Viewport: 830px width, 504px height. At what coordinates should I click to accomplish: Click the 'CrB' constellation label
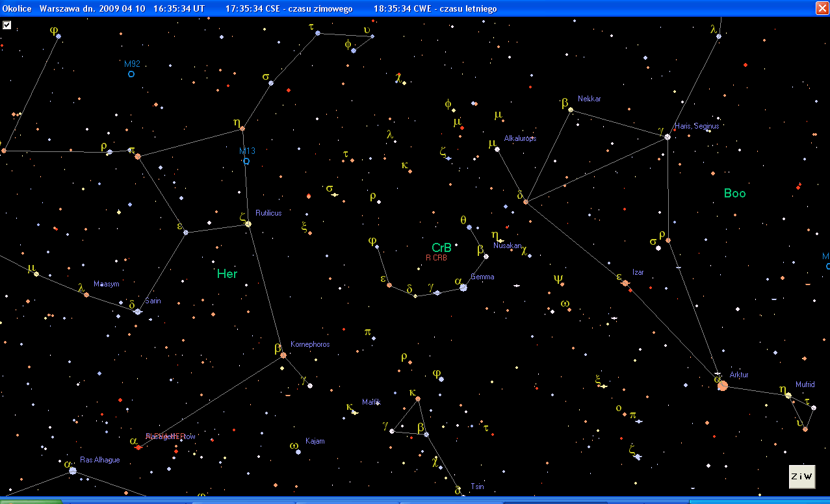442,248
